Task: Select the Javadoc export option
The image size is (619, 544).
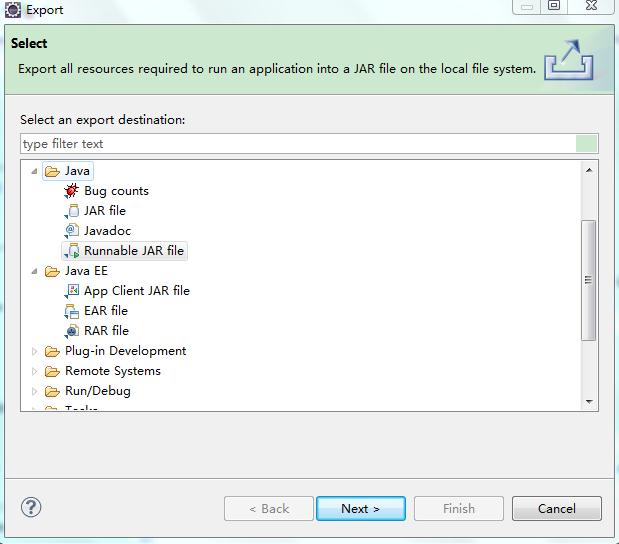Action: click(x=107, y=231)
